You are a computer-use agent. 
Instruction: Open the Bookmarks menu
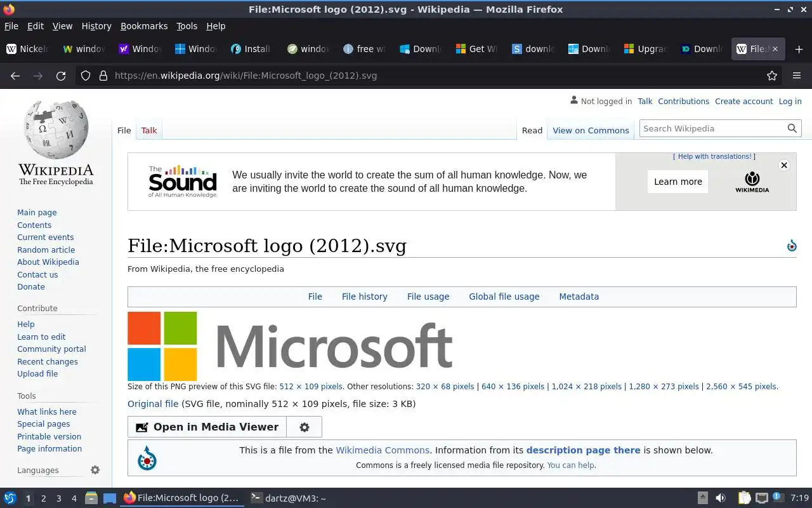coord(144,26)
